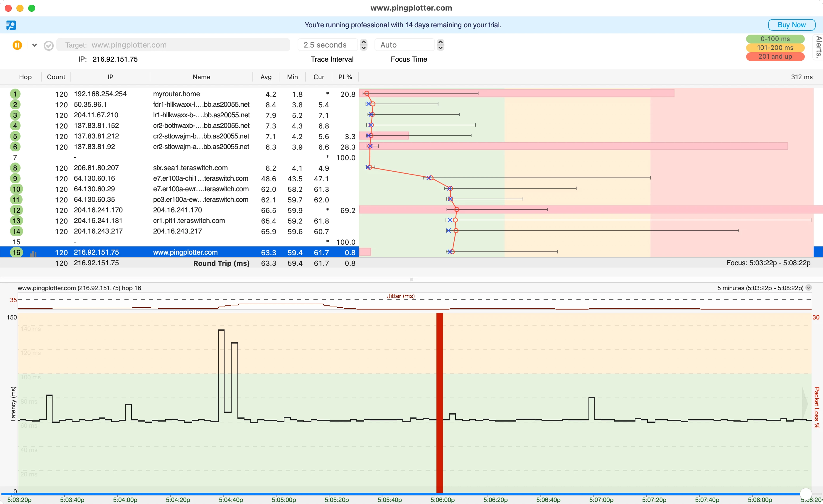Image resolution: width=823 pixels, height=504 pixels.
Task: Click the cr1.pit1.teraswitch.com name cell
Action: [189, 221]
